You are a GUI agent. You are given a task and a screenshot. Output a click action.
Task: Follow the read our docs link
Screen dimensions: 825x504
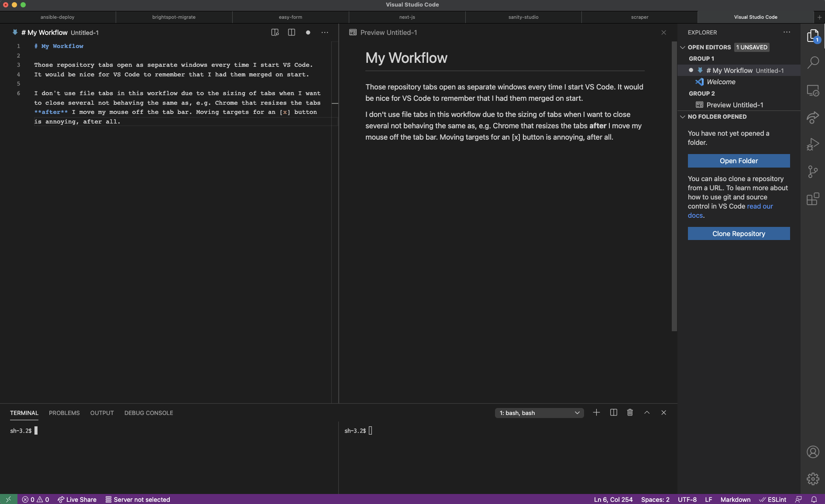coord(760,206)
